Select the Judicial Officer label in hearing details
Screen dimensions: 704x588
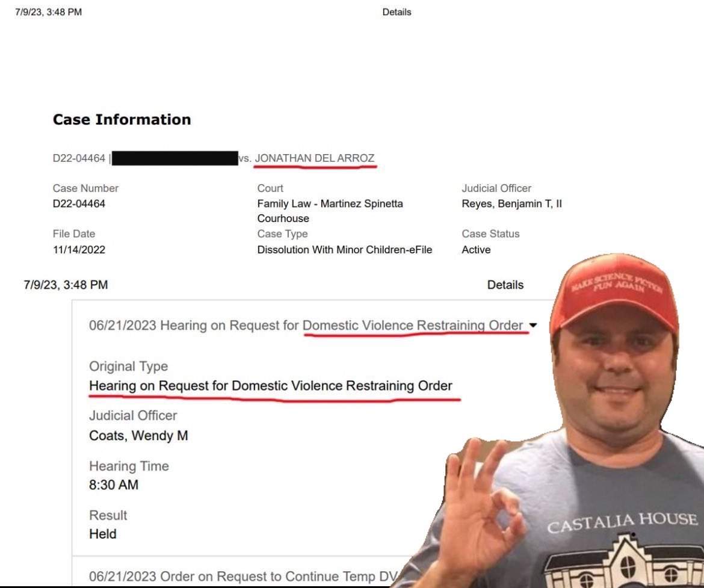(x=133, y=415)
